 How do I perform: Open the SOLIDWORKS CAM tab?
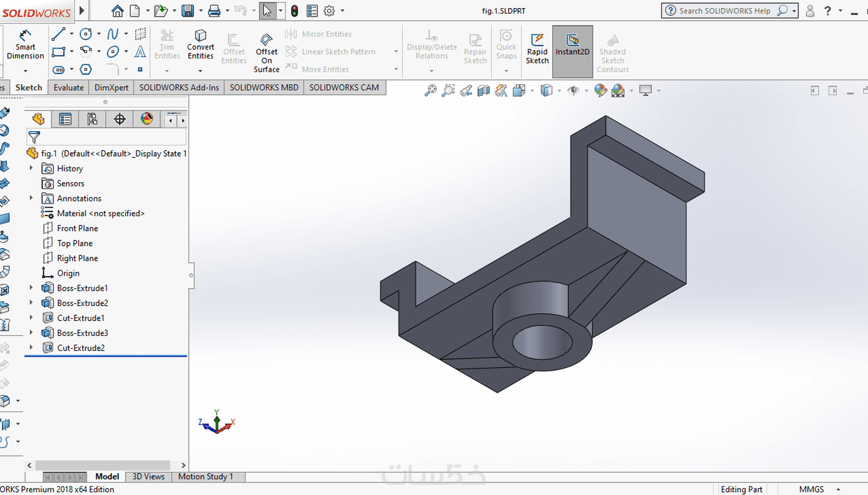[x=344, y=87]
